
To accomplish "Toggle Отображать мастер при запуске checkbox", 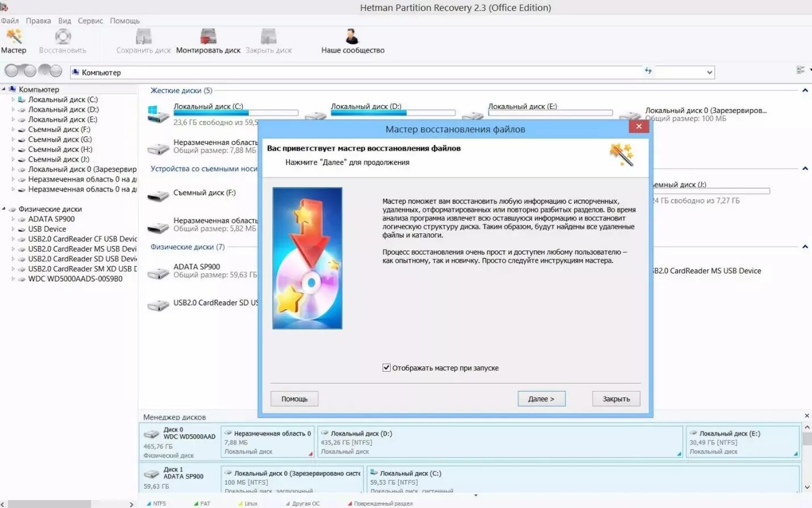I will tap(387, 368).
